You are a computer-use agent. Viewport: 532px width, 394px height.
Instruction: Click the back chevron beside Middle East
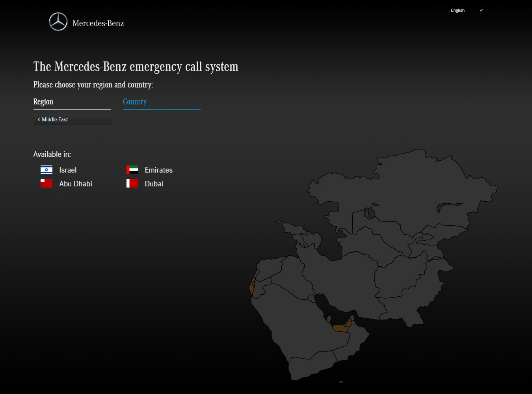point(39,119)
